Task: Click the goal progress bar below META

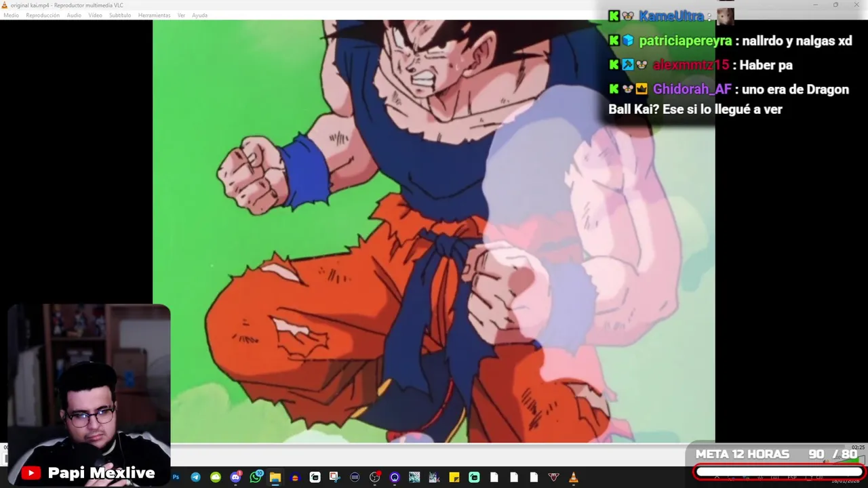Action: [x=779, y=472]
